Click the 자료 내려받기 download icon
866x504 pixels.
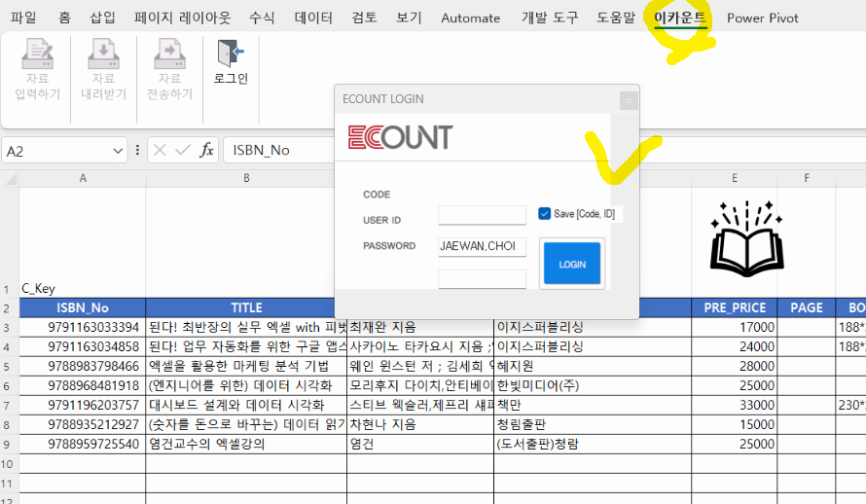pyautogui.click(x=103, y=54)
